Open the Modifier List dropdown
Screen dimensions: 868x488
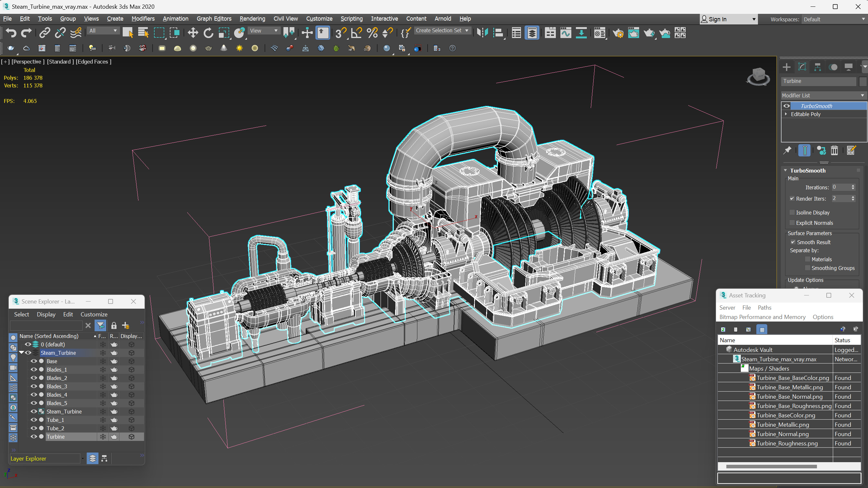[823, 96]
